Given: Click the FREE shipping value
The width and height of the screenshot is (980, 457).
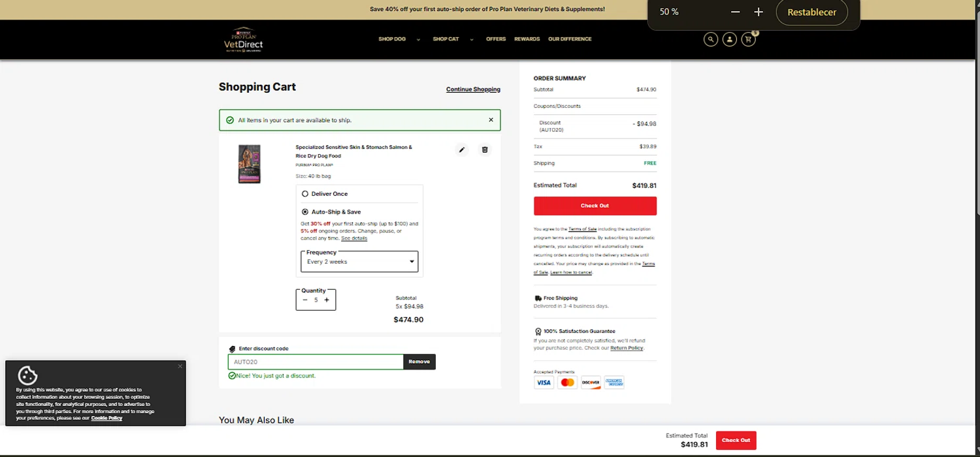Looking at the screenshot, I should point(650,163).
